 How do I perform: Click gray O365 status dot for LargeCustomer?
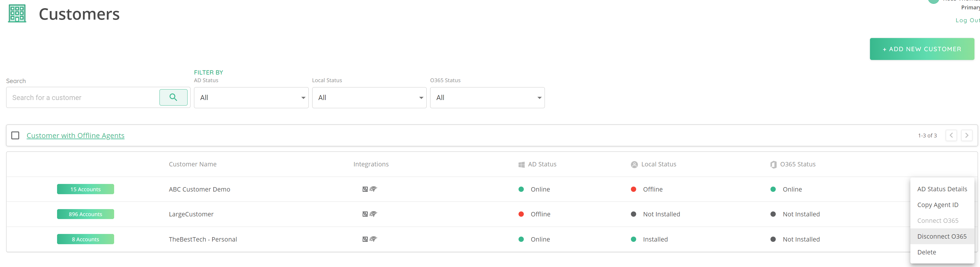pos(773,214)
